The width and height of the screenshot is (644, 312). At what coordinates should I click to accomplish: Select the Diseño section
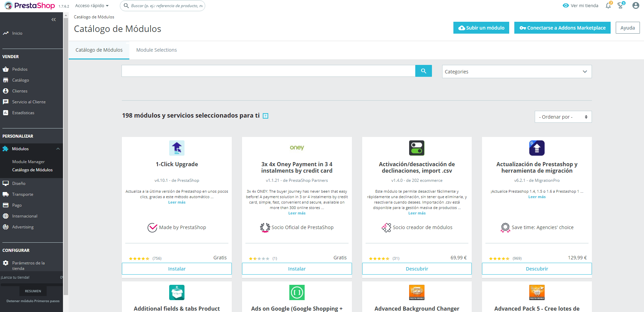pyautogui.click(x=18, y=183)
